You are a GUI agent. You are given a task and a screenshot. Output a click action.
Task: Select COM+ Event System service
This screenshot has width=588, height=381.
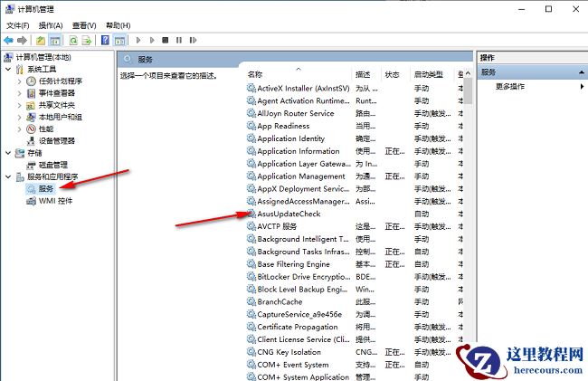coord(355,365)
